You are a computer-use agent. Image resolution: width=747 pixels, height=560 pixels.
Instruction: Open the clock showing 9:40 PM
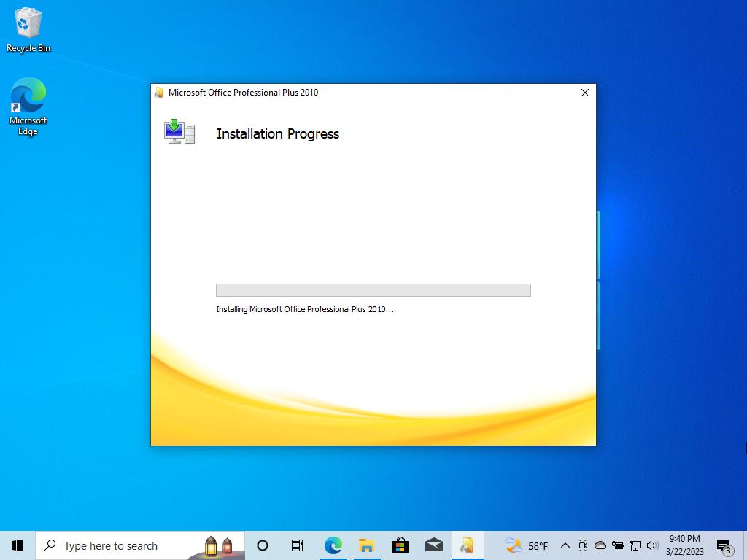pos(684,545)
